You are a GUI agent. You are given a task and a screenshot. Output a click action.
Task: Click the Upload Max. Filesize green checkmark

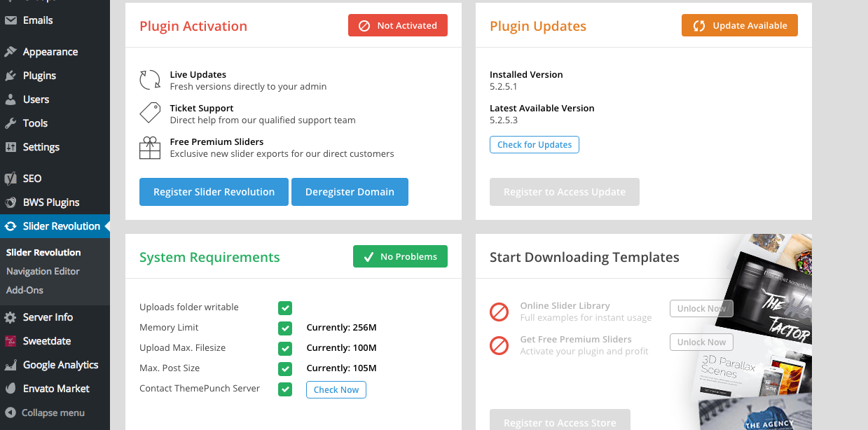(285, 349)
